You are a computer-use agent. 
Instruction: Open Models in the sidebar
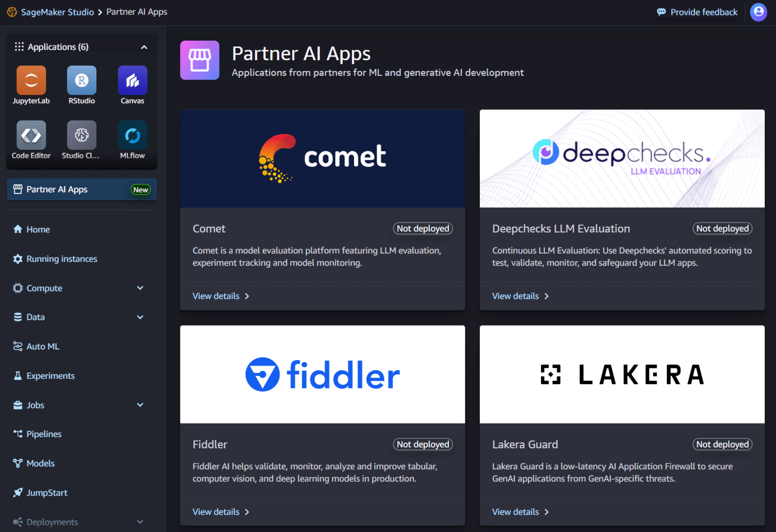coord(40,463)
